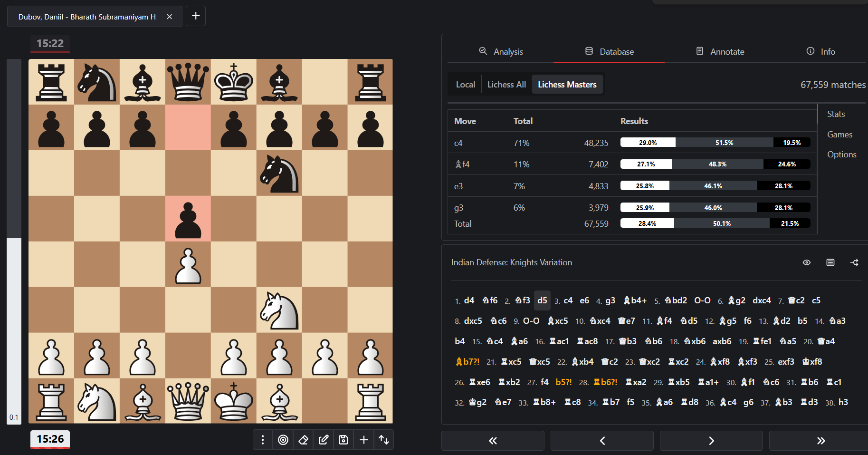Click the black knight on f6

279,173
